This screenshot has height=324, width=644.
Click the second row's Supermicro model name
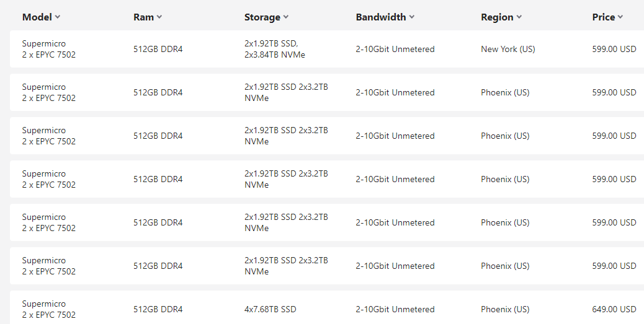point(43,87)
